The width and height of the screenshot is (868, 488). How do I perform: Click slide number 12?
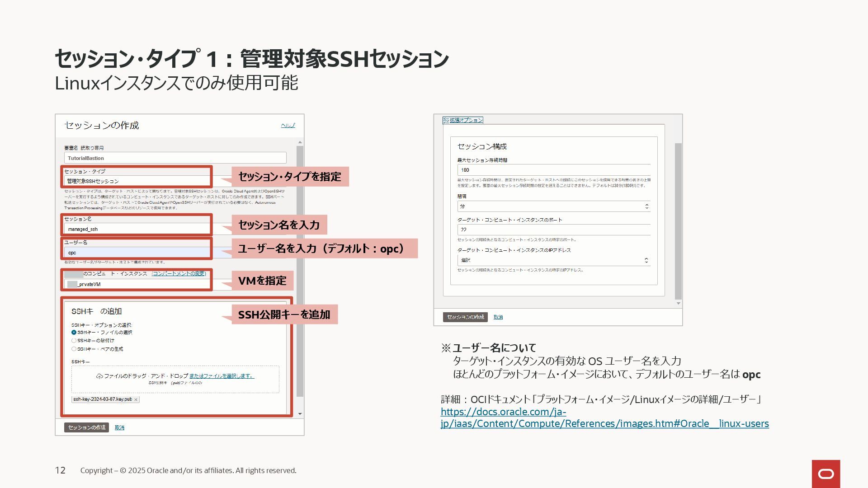[60, 470]
